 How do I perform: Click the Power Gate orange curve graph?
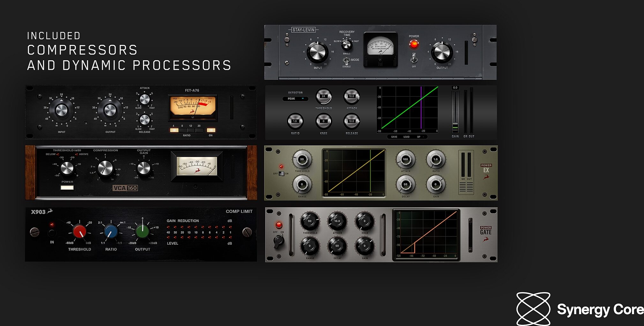(426, 235)
